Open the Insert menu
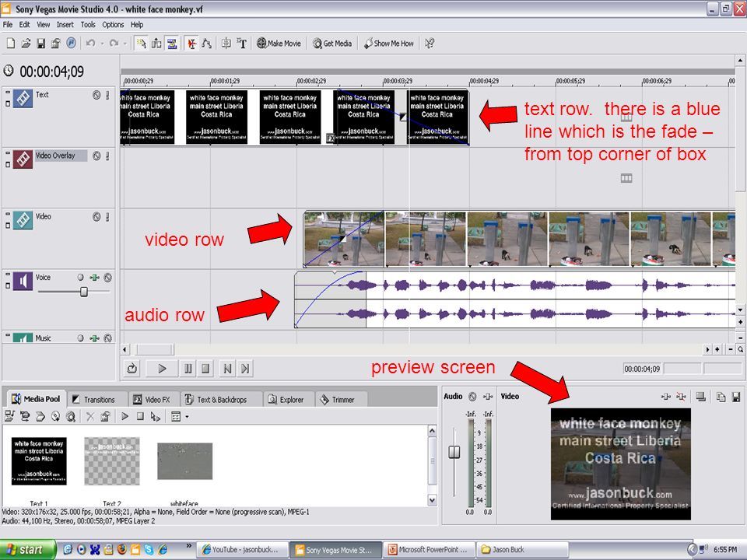 pos(65,24)
